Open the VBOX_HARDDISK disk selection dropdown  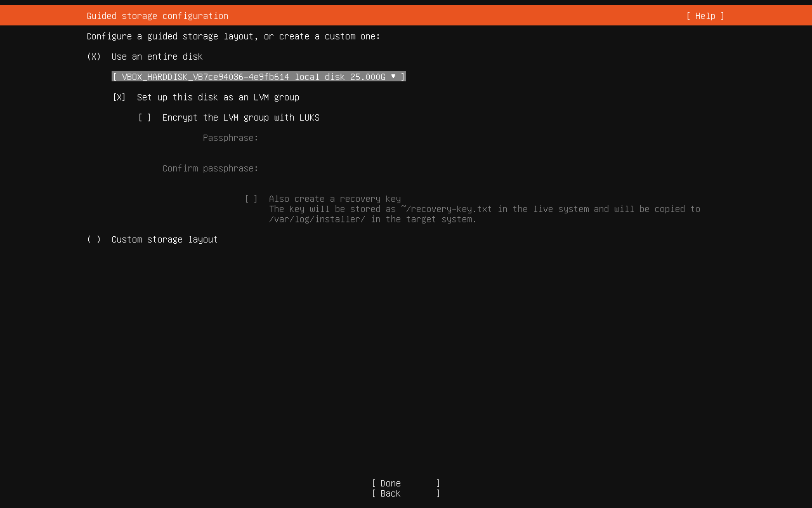258,76
